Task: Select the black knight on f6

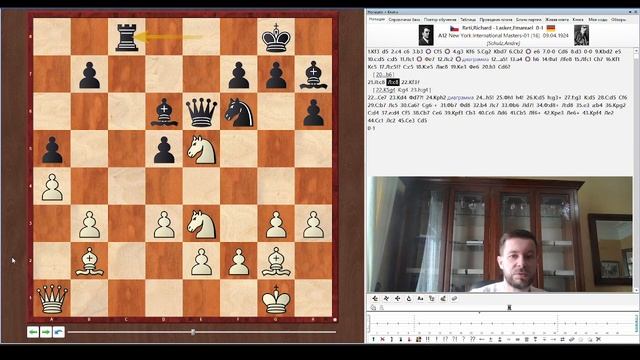Action: coord(239,112)
